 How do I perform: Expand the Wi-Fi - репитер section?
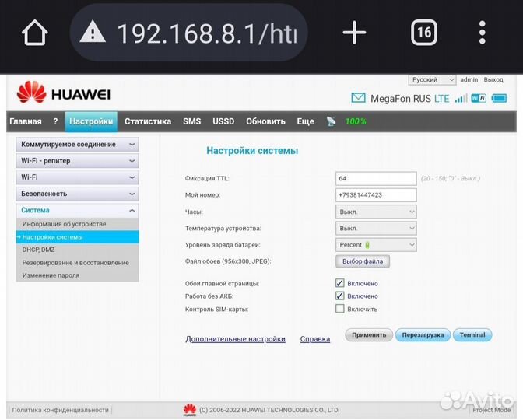77,161
